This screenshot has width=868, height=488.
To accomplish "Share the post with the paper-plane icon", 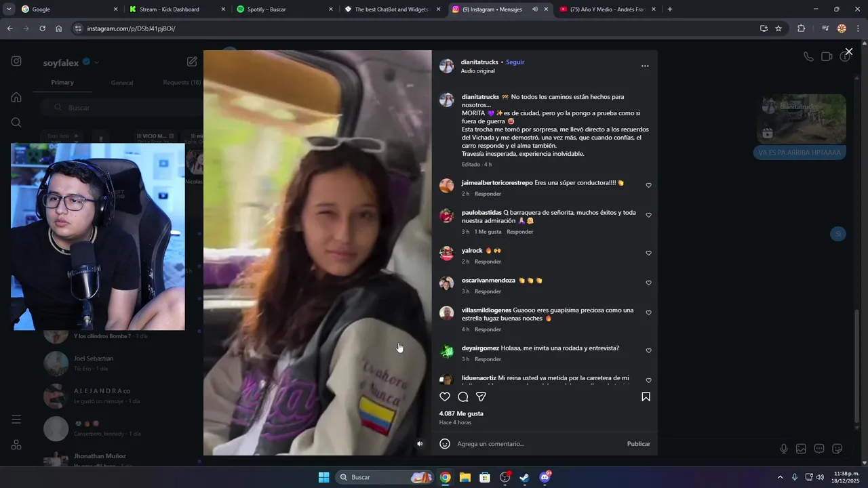I will coord(481,397).
